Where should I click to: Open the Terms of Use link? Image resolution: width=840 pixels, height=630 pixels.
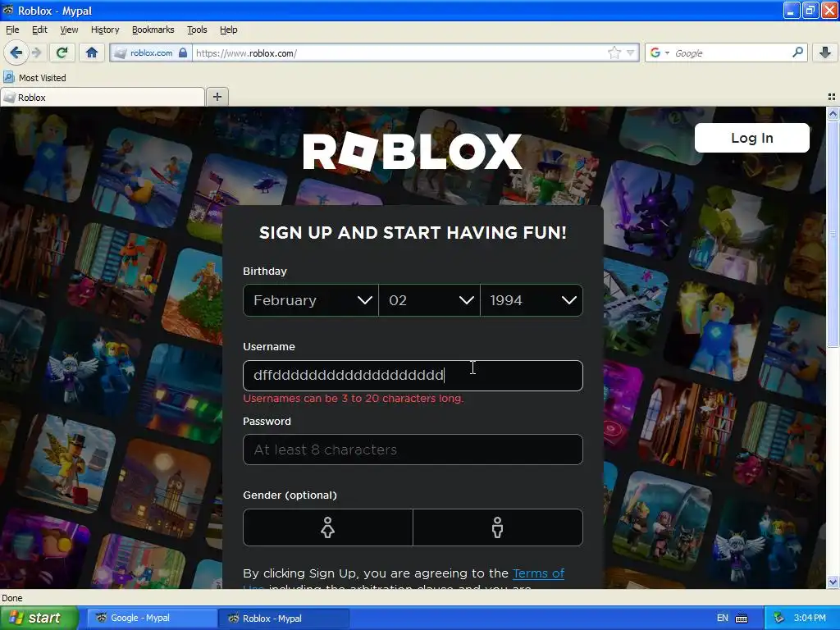(x=538, y=573)
